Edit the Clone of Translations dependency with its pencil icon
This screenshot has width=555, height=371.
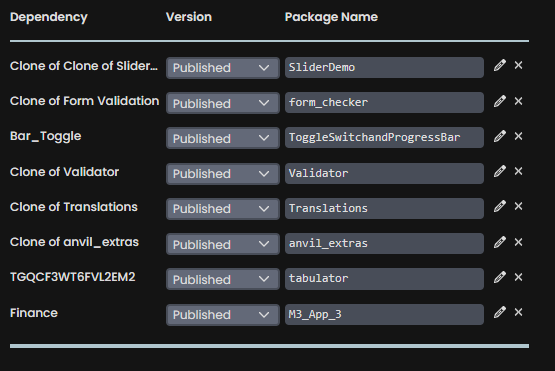pos(499,206)
